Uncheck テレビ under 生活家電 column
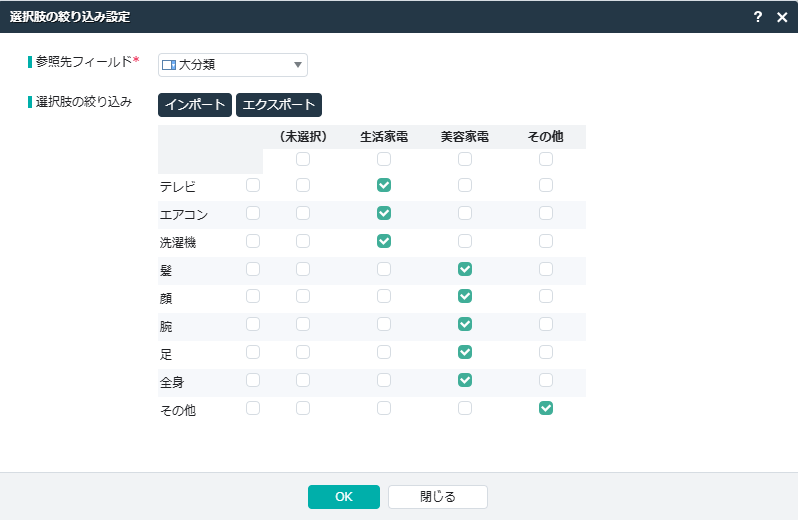Image resolution: width=798 pixels, height=520 pixels. tap(384, 185)
